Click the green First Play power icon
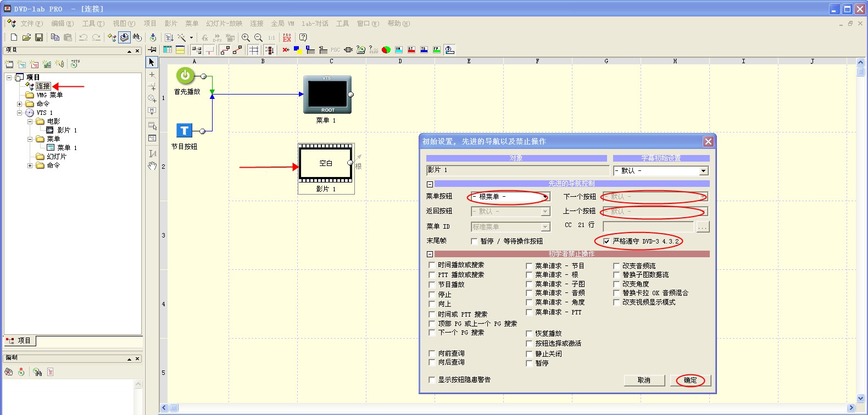Viewport: 868px width, 415px height. 185,76
